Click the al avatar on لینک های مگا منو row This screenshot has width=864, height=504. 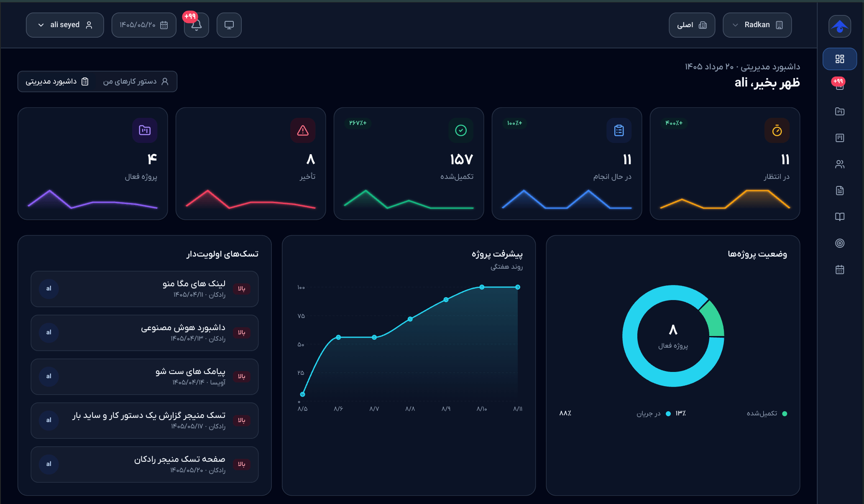[x=49, y=289]
